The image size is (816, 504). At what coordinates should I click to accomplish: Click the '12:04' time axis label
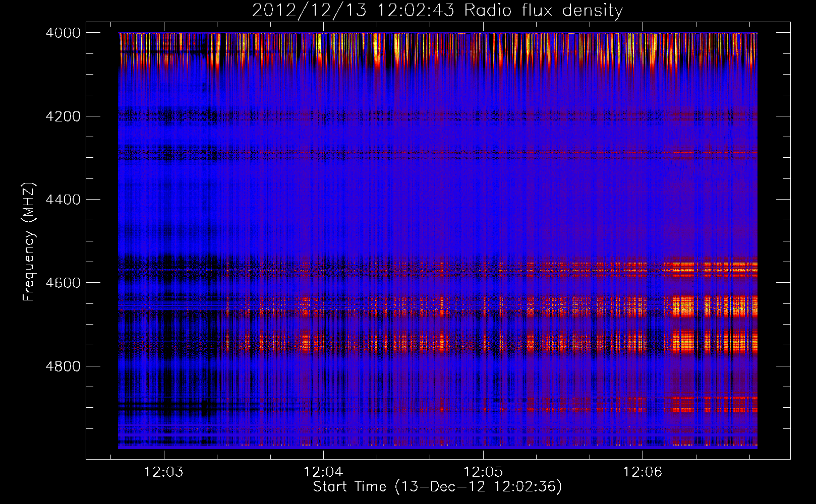click(323, 472)
